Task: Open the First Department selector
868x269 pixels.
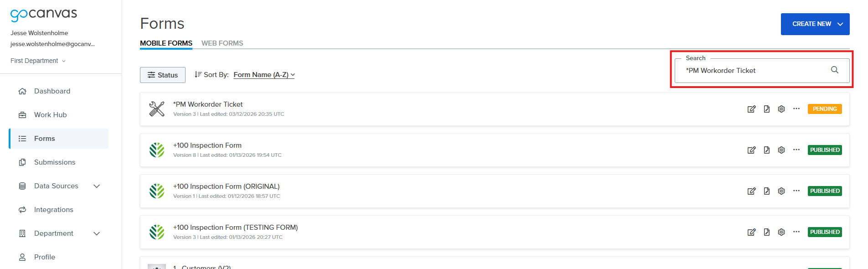Action: 38,61
